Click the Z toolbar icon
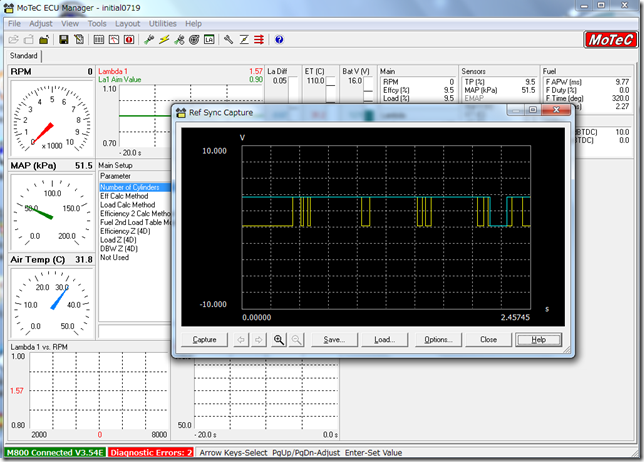 pyautogui.click(x=244, y=40)
